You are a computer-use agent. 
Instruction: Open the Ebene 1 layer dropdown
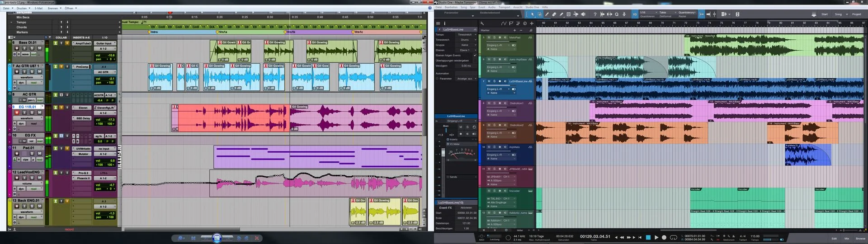point(466,50)
